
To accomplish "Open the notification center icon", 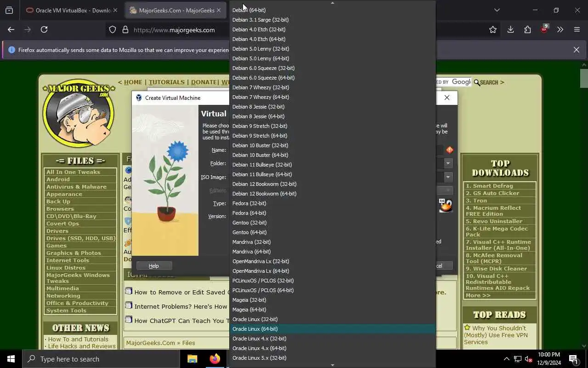I will click(x=573, y=359).
